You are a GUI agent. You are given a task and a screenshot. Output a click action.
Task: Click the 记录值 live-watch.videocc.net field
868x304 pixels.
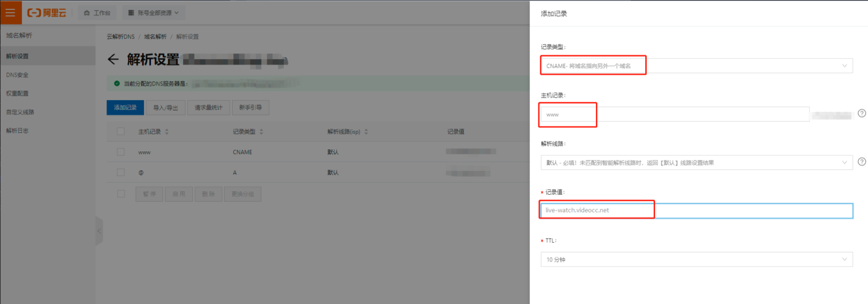click(x=697, y=210)
